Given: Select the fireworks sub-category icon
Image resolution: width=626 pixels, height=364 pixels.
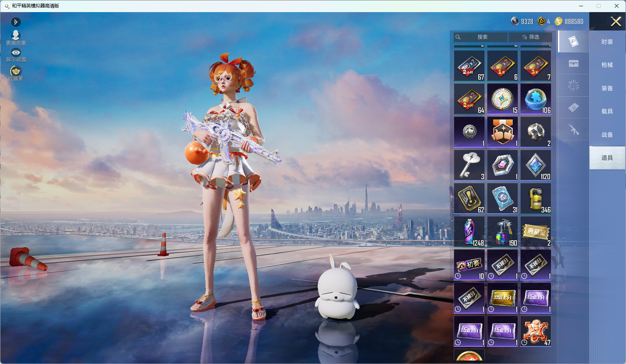Looking at the screenshot, I should tap(573, 85).
